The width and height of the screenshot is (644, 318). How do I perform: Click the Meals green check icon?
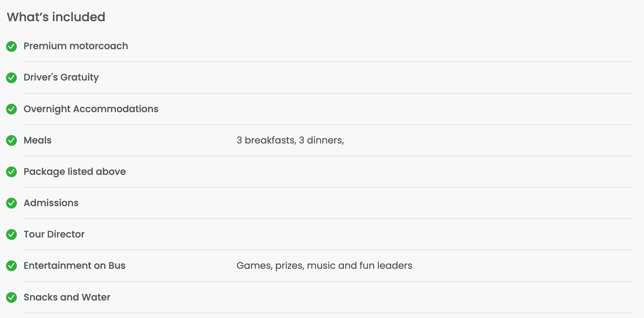[11, 140]
